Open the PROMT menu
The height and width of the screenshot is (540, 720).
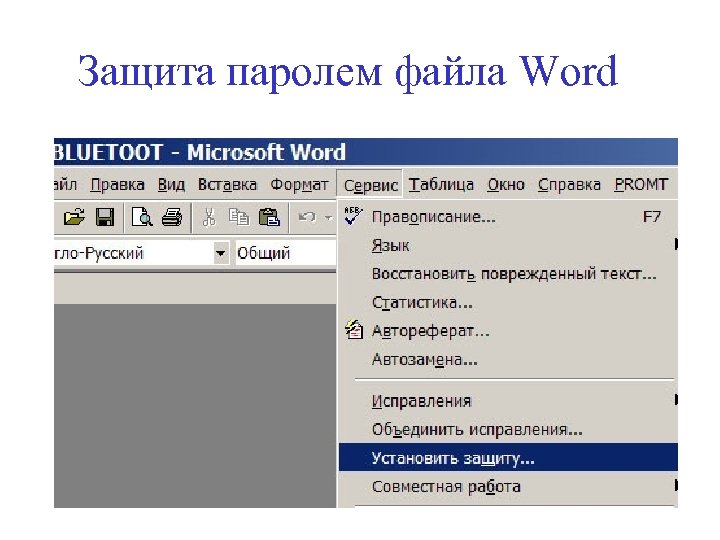pyautogui.click(x=641, y=185)
